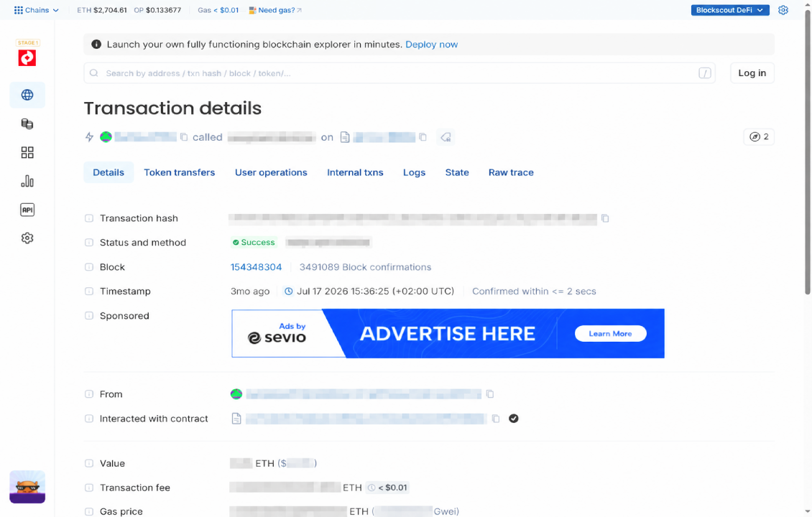
Task: Click the contract file icon in title row
Action: point(345,137)
